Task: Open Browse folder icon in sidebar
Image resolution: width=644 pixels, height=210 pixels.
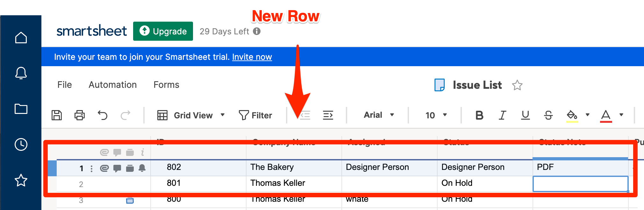Action: click(x=21, y=109)
